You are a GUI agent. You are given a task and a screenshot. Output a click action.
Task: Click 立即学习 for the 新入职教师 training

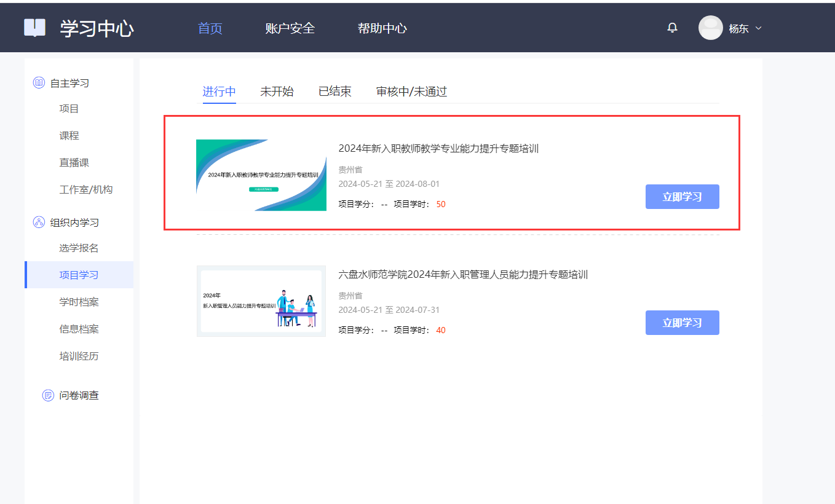[682, 197]
